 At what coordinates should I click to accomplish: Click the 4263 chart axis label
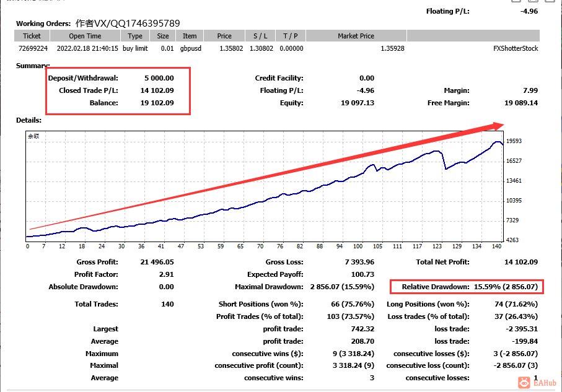click(512, 240)
